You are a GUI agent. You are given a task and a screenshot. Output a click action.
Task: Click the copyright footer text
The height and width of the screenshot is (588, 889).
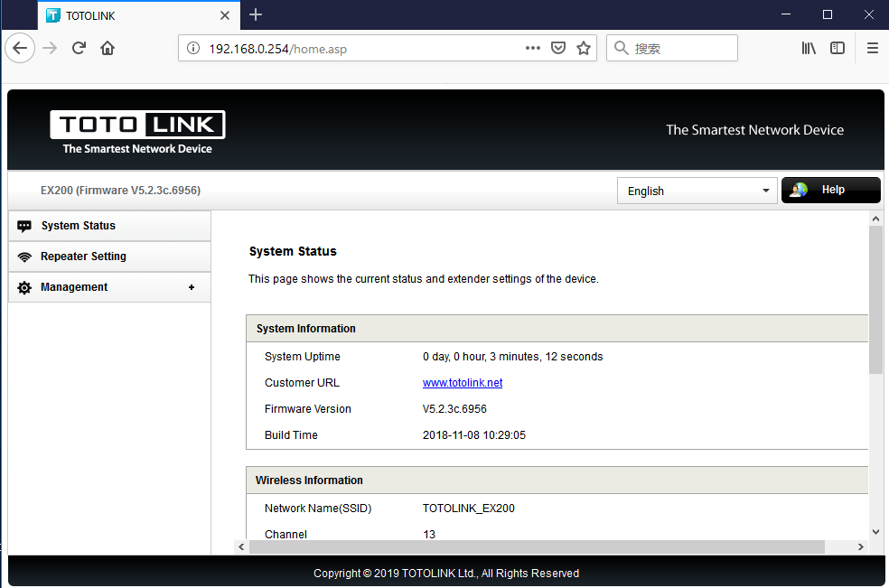[446, 574]
